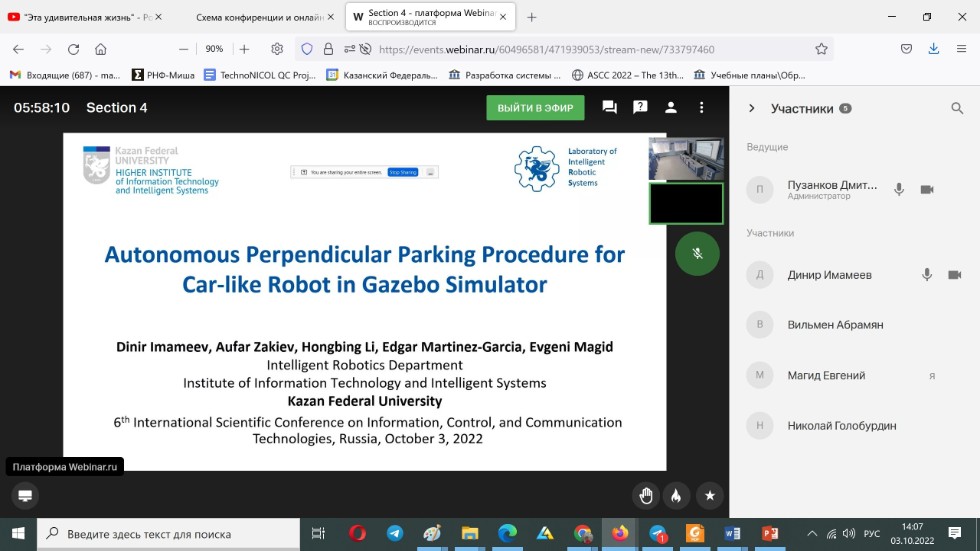Click the star reaction button
The image size is (980, 551).
tap(709, 495)
